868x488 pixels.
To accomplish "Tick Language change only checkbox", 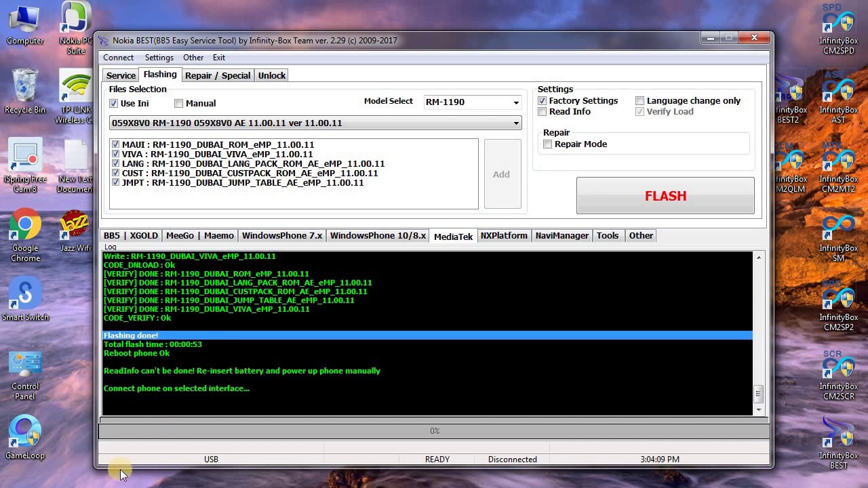I will pos(639,100).
